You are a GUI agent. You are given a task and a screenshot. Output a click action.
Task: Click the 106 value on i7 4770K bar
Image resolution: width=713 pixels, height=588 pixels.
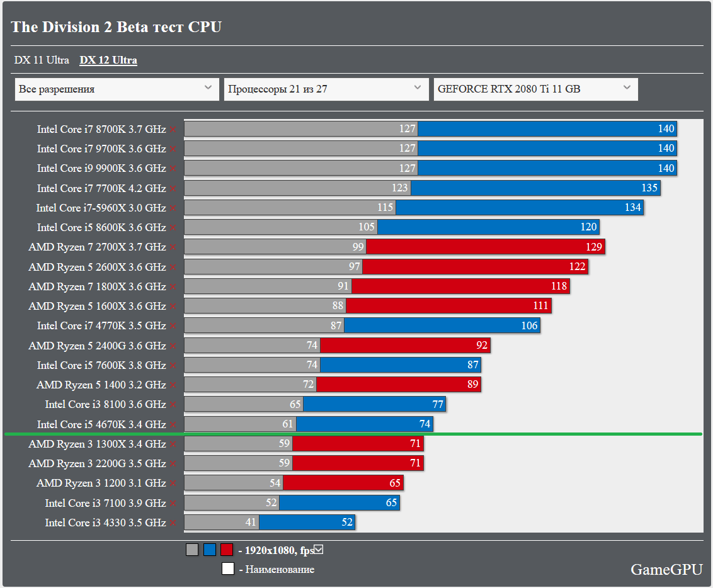pyautogui.click(x=529, y=326)
